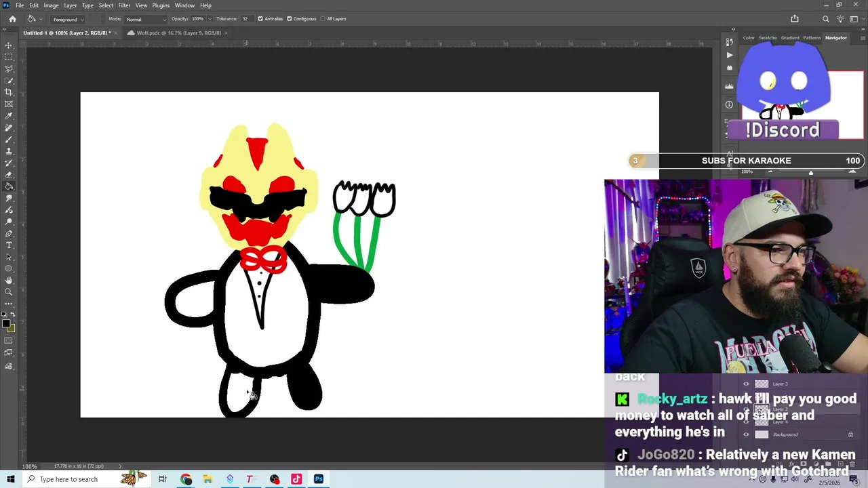Select the Pen tool
Screen dimensions: 868x488
coord(9,233)
